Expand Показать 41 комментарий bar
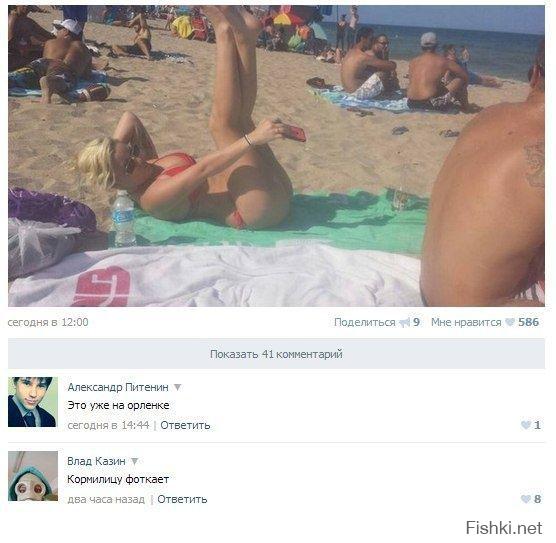The height and width of the screenshot is (543, 556). (x=276, y=354)
